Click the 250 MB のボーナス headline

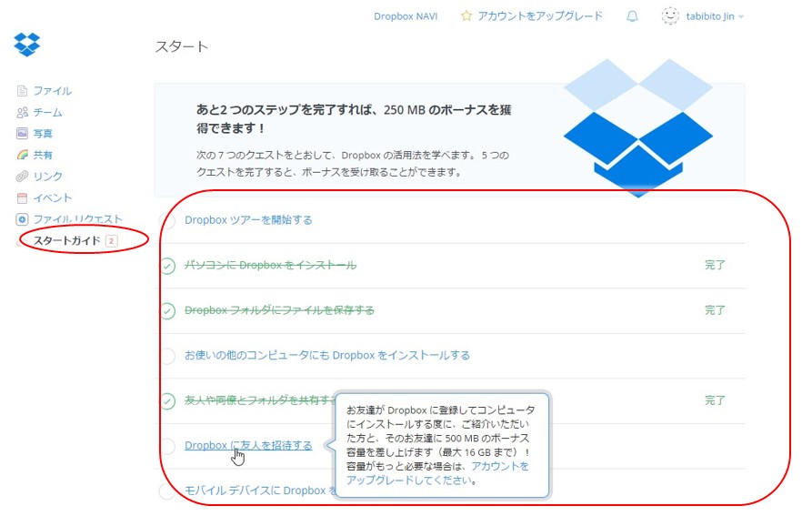(354, 118)
